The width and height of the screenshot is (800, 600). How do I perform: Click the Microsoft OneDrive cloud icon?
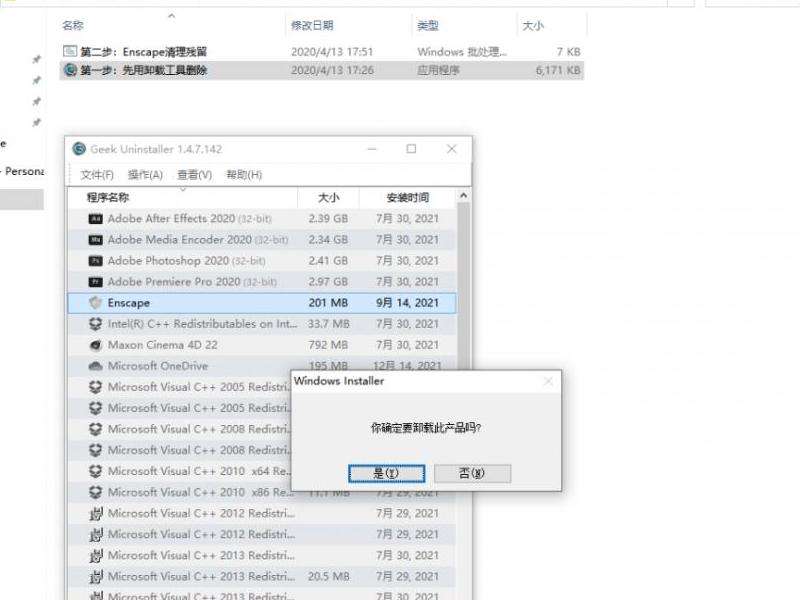pos(95,366)
